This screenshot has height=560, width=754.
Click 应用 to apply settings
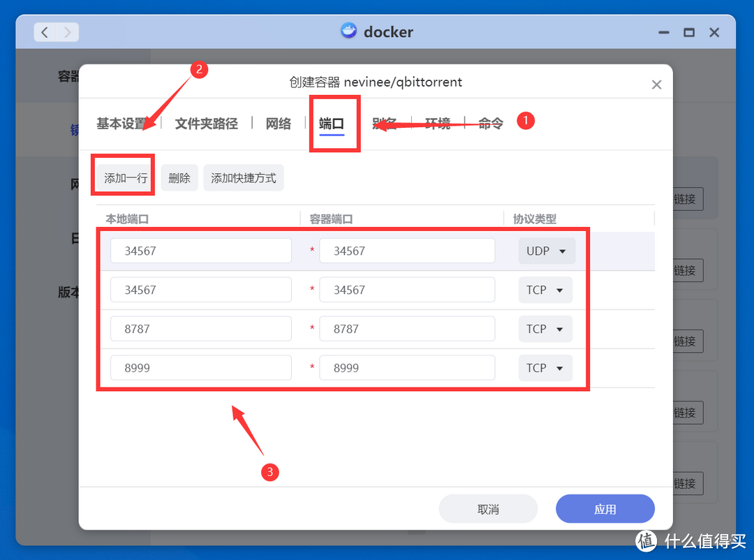pos(605,509)
